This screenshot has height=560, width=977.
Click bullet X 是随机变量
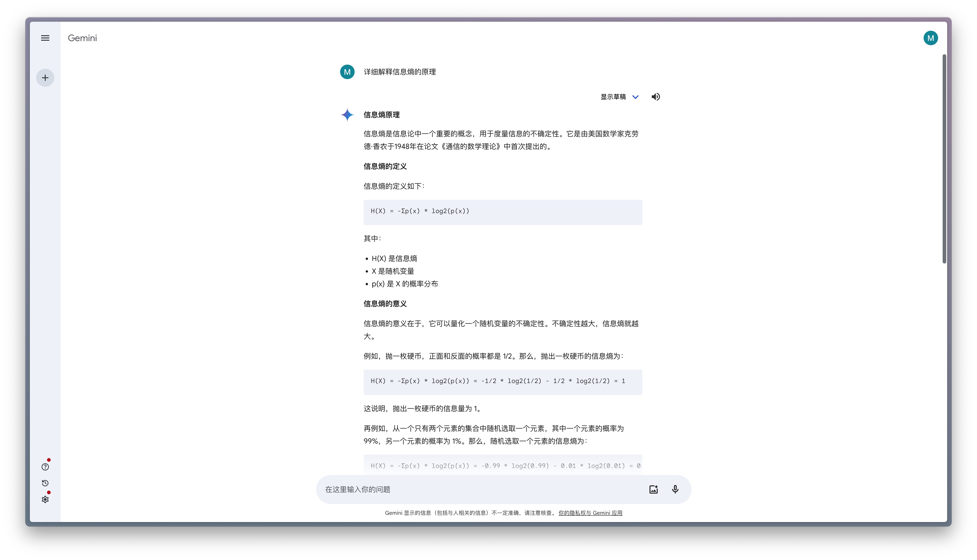(x=392, y=271)
